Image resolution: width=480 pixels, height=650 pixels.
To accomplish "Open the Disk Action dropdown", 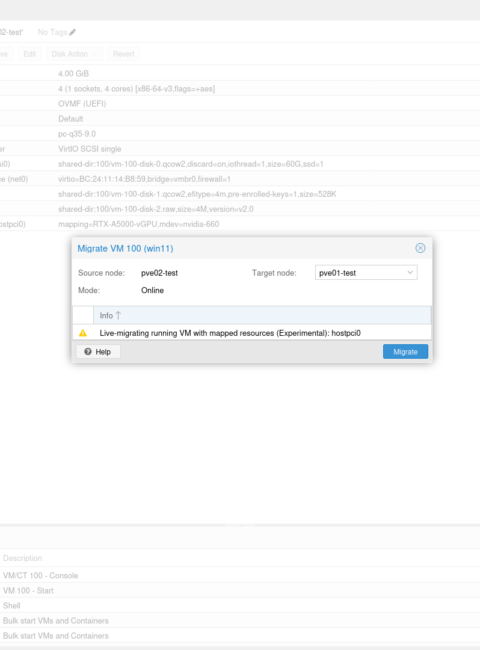I will pos(74,54).
